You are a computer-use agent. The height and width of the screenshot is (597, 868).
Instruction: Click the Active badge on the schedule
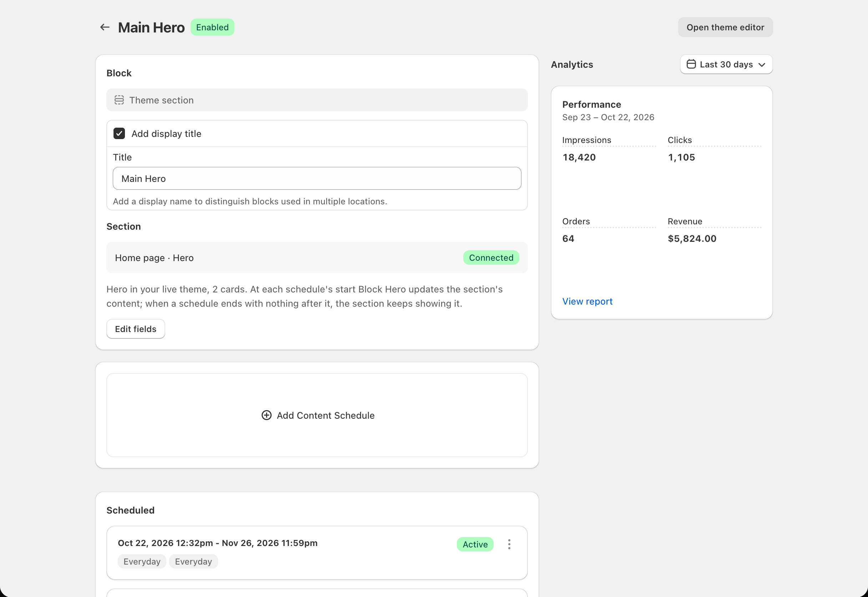pyautogui.click(x=475, y=544)
